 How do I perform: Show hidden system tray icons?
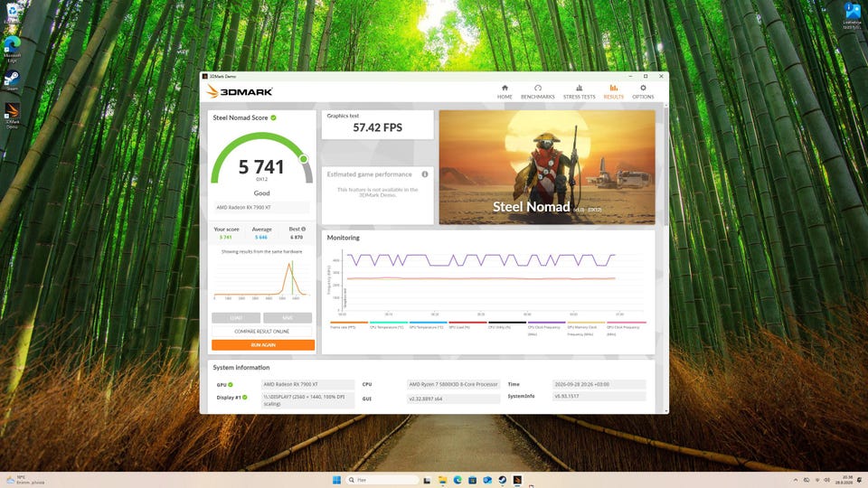pos(796,480)
